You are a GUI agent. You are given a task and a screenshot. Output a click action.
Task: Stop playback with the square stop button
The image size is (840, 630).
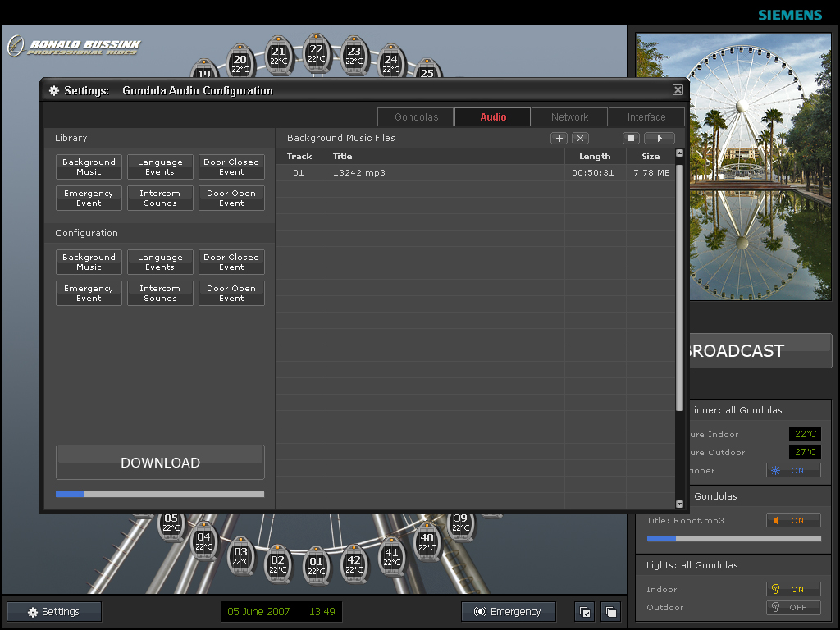tap(631, 139)
